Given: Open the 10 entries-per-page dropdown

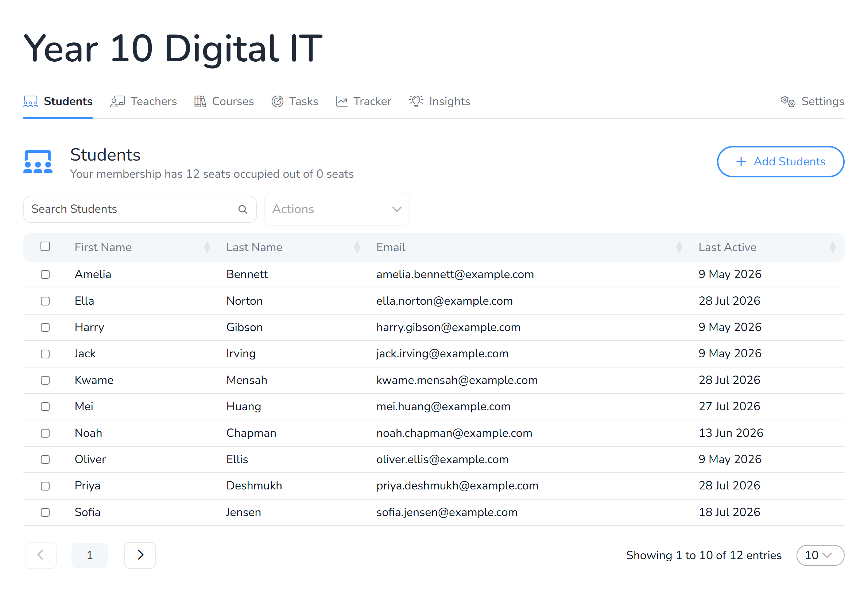Looking at the screenshot, I should 820,555.
